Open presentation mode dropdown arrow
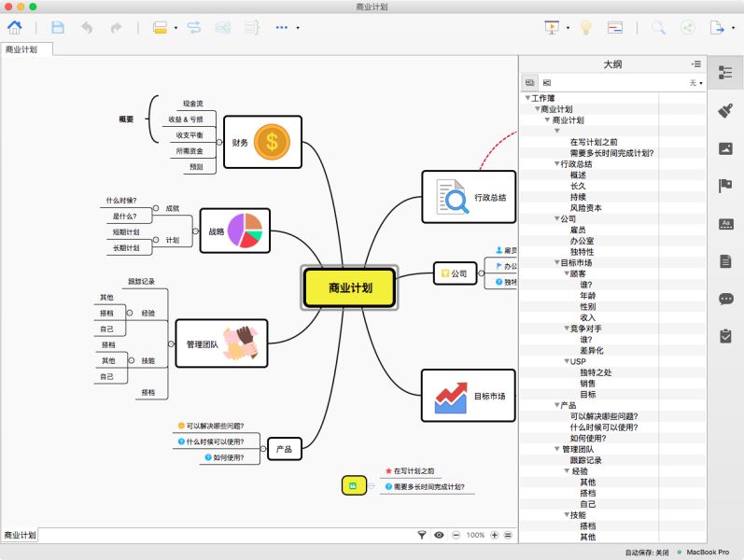744x560 pixels. (x=568, y=28)
